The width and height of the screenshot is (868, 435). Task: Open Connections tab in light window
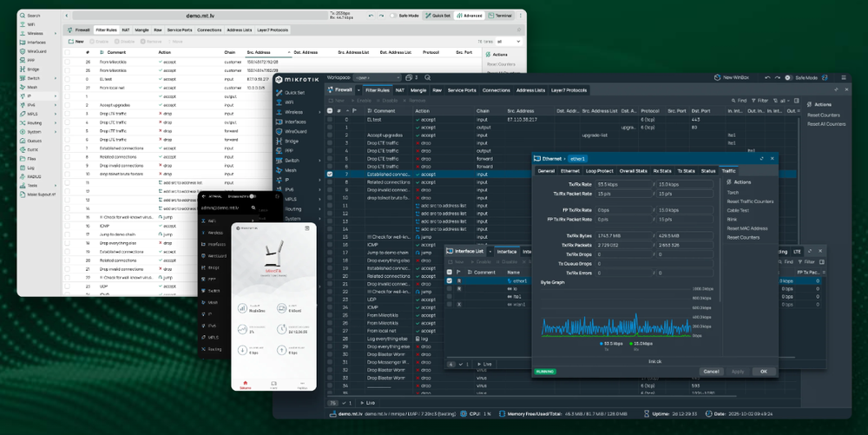tap(209, 30)
